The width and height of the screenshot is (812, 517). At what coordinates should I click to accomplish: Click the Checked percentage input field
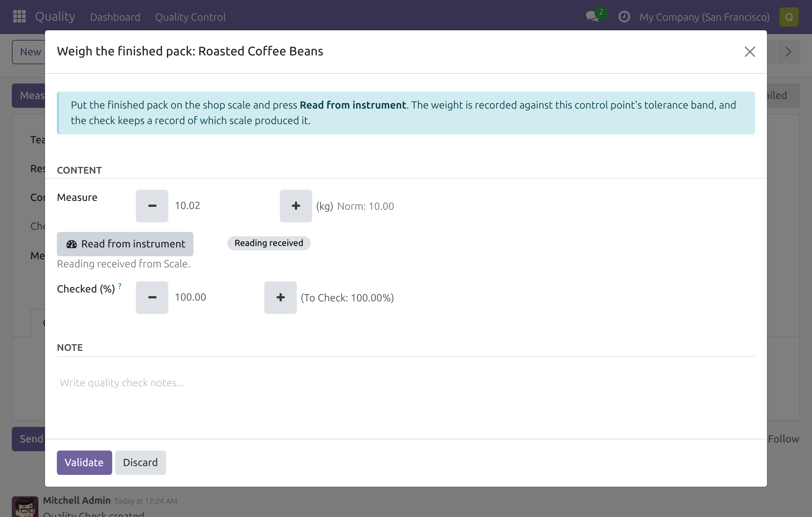click(x=216, y=297)
